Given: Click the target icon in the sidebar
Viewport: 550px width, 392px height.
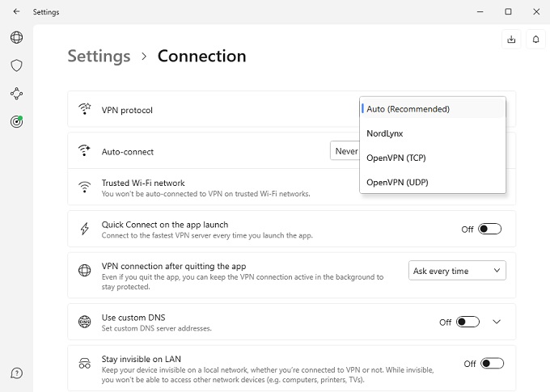Looking at the screenshot, I should point(16,122).
